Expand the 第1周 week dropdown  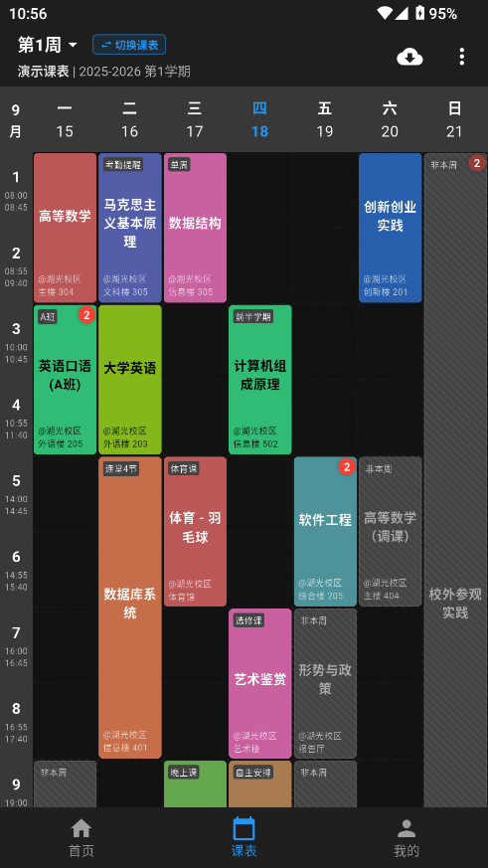(x=48, y=45)
